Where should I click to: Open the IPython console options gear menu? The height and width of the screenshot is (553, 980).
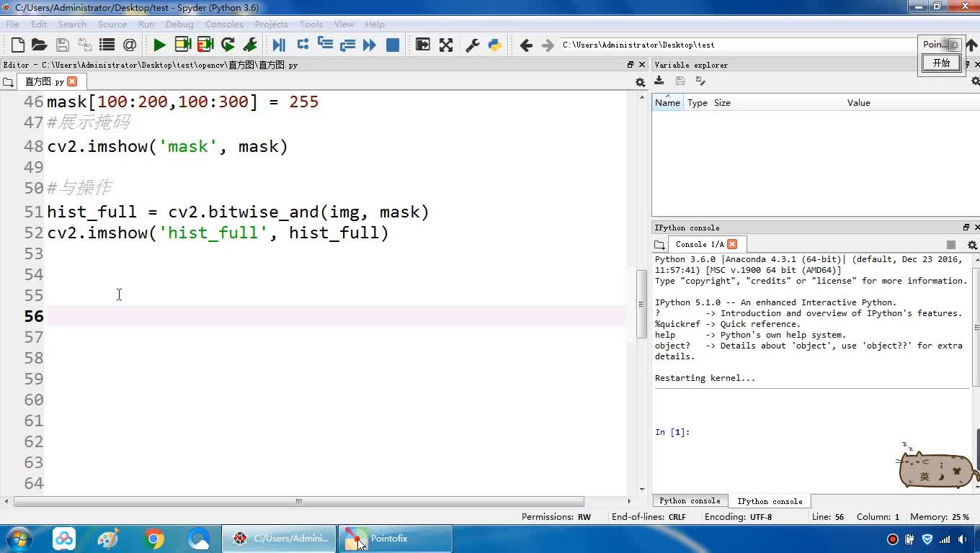tap(972, 245)
